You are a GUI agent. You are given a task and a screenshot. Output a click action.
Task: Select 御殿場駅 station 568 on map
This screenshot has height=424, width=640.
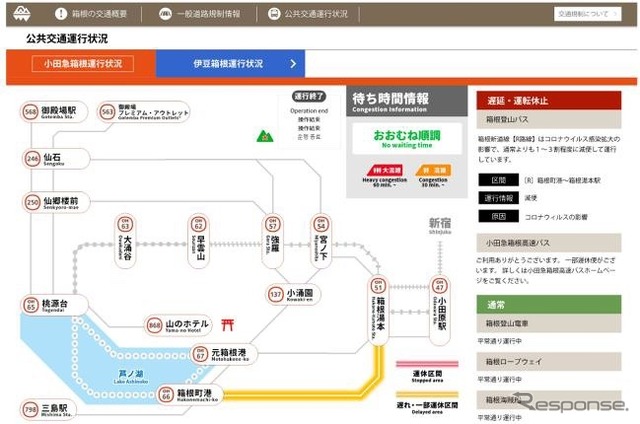[x=54, y=112]
